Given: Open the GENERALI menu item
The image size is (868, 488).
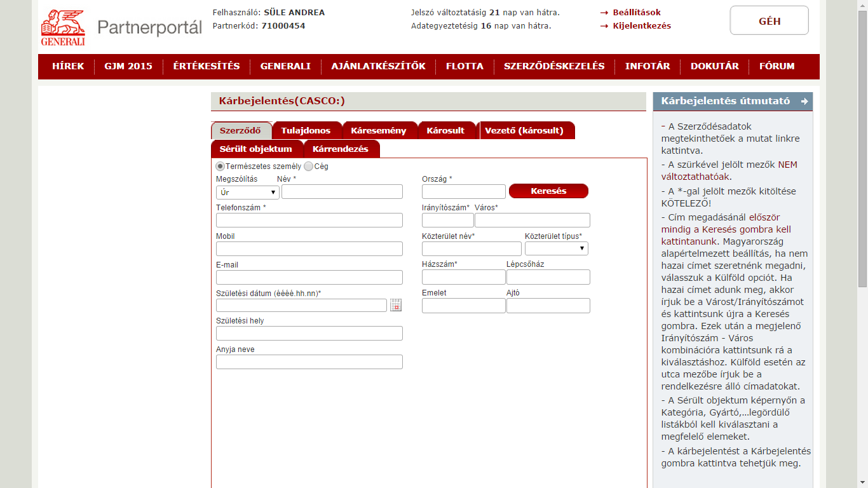Looking at the screenshot, I should tap(285, 66).
